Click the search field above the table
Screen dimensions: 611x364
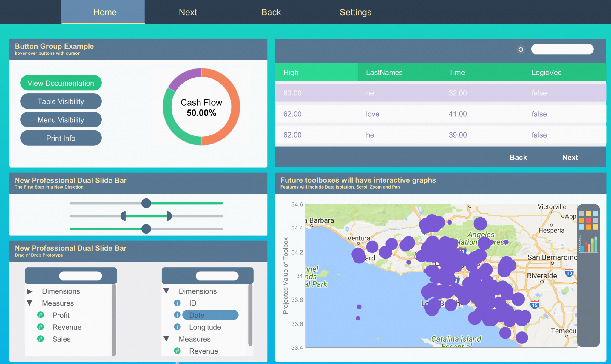(x=562, y=49)
